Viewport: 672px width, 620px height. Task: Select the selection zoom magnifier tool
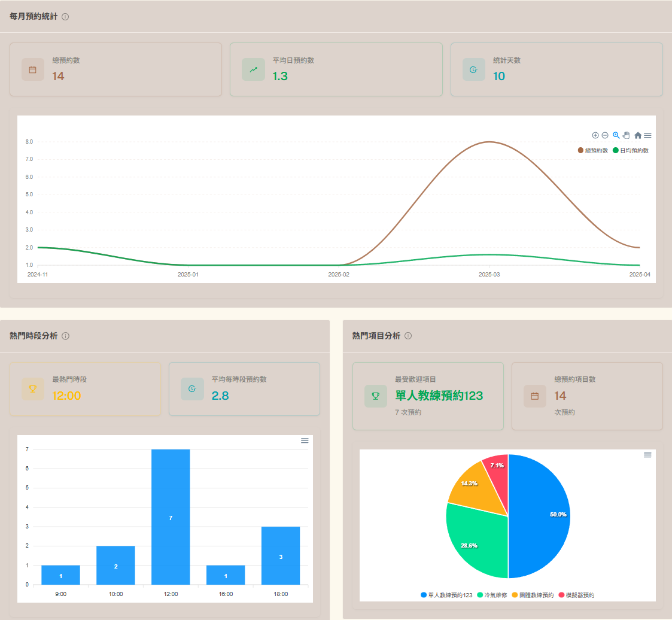tap(616, 135)
